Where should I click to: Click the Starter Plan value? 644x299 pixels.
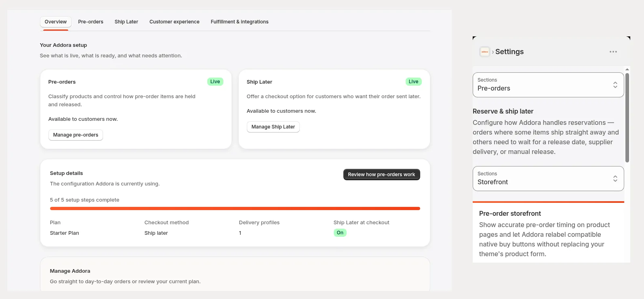65,233
